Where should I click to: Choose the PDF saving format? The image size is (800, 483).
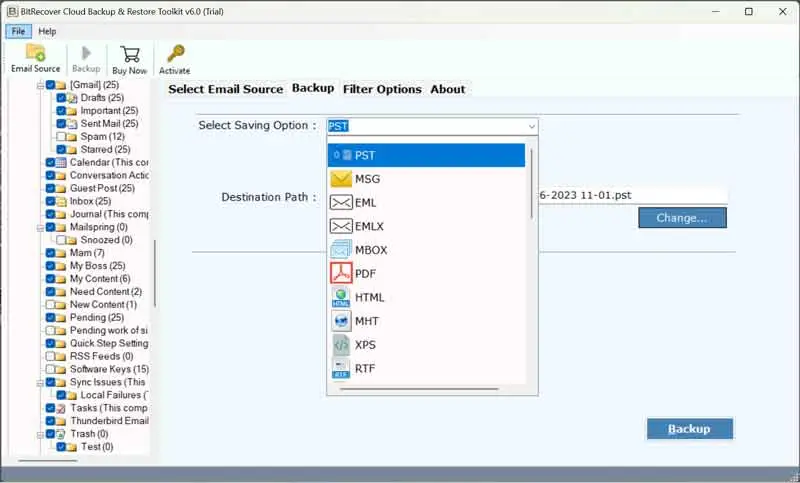[x=426, y=273]
